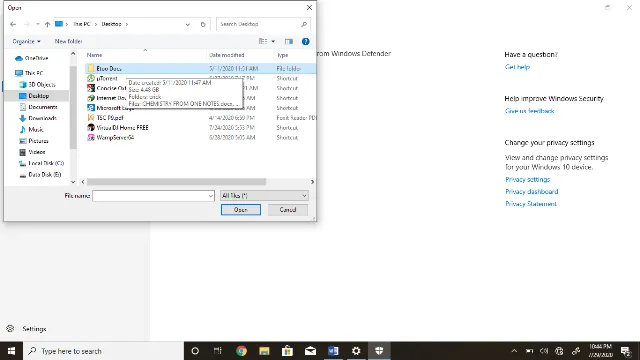The width and height of the screenshot is (640, 360).
Task: Select the Concise Oxford shortcut icon
Action: tap(91, 88)
